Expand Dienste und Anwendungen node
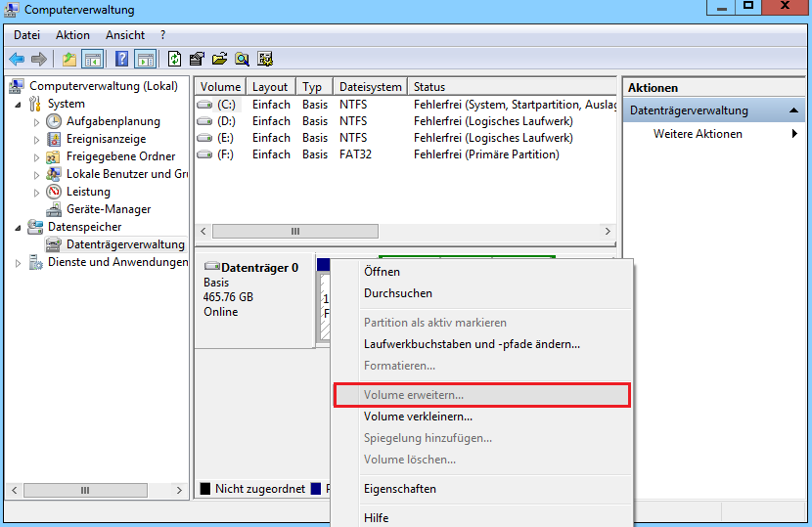Image resolution: width=812 pixels, height=527 pixels. tap(19, 263)
